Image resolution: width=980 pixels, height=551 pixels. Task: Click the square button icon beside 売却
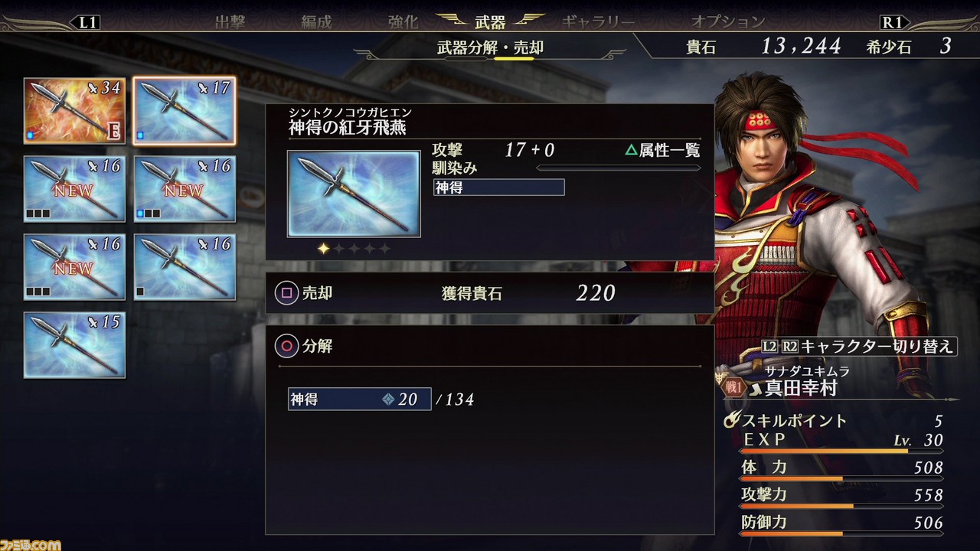click(287, 293)
